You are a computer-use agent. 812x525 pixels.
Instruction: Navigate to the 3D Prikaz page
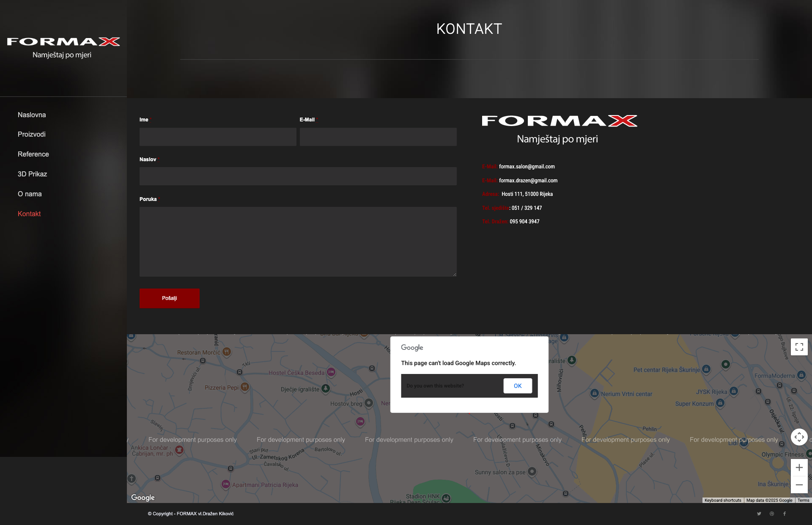point(32,174)
